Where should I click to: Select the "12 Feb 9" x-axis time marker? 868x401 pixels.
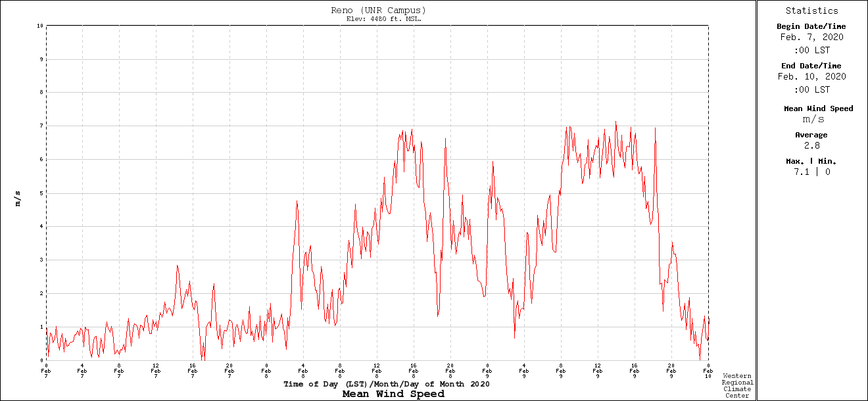click(598, 370)
